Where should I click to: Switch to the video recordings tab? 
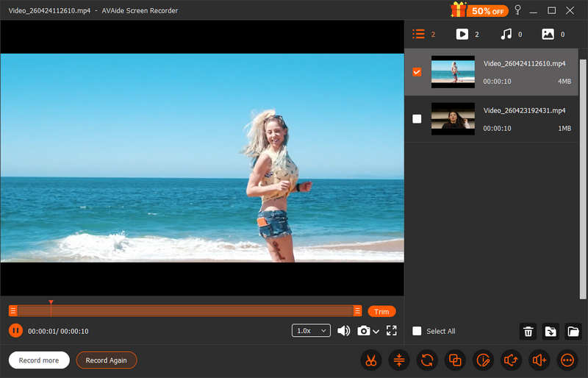click(x=462, y=34)
